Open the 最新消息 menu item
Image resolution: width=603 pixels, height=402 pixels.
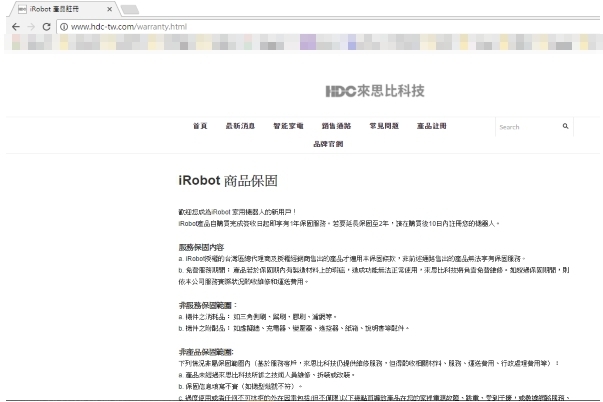(240, 126)
